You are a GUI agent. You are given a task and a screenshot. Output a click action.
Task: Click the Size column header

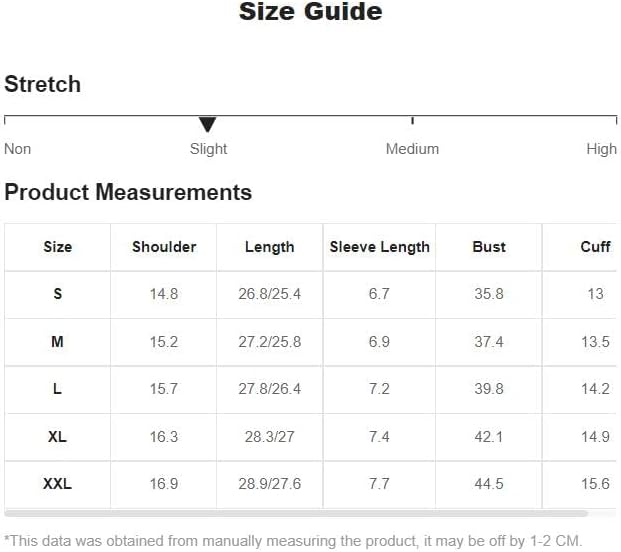58,247
